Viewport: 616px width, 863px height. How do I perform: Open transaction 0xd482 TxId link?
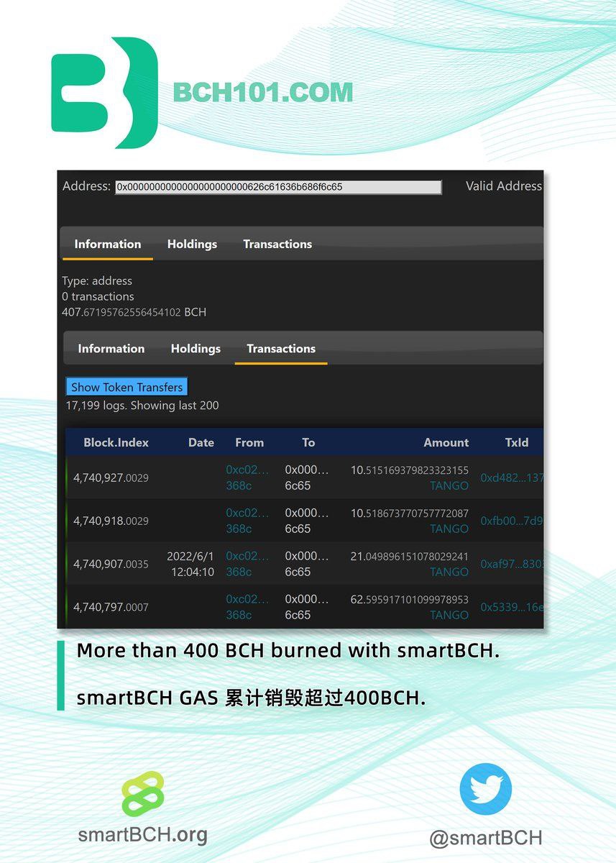512,478
